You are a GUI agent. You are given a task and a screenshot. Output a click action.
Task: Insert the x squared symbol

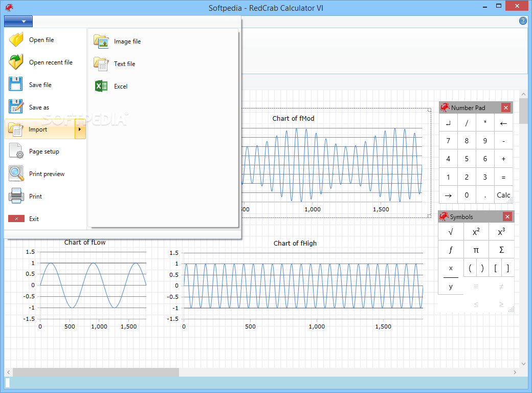[x=476, y=232]
